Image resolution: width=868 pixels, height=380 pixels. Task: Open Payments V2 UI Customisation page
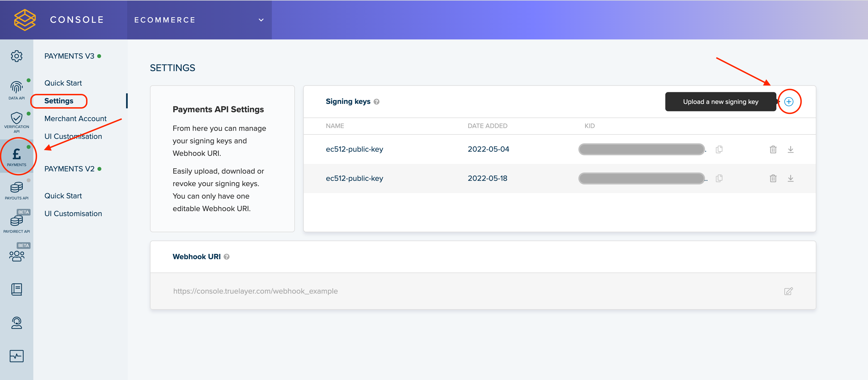[x=73, y=213]
